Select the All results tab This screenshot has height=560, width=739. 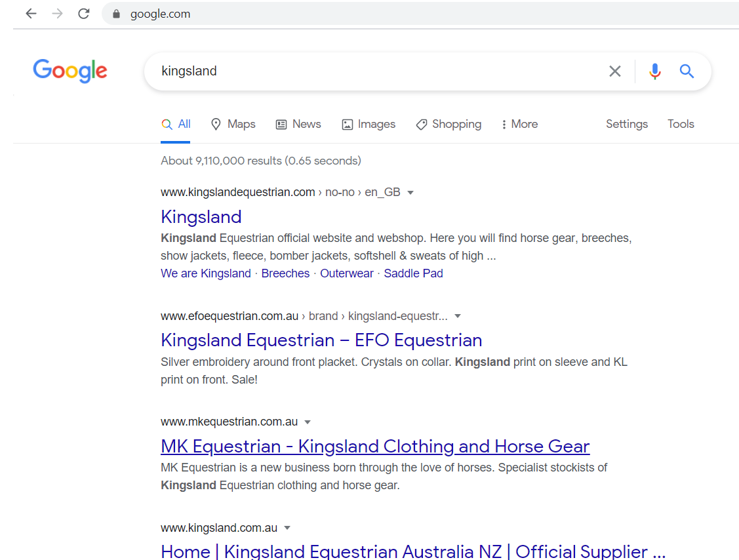pos(175,125)
